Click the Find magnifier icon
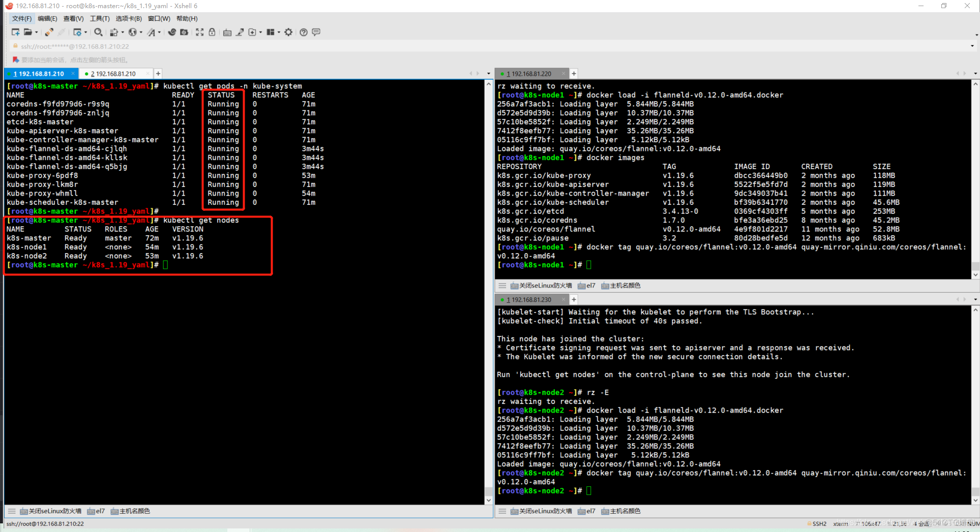 pyautogui.click(x=98, y=32)
